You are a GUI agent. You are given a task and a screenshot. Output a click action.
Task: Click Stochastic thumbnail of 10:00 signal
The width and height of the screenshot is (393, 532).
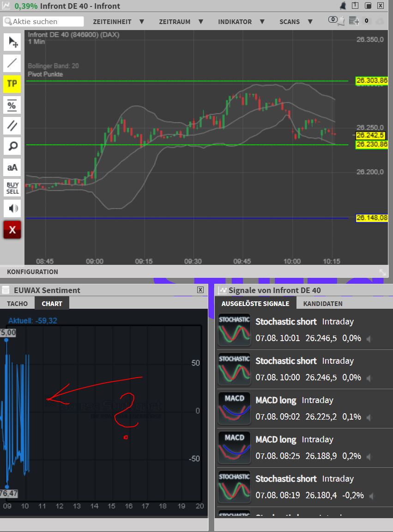(234, 369)
